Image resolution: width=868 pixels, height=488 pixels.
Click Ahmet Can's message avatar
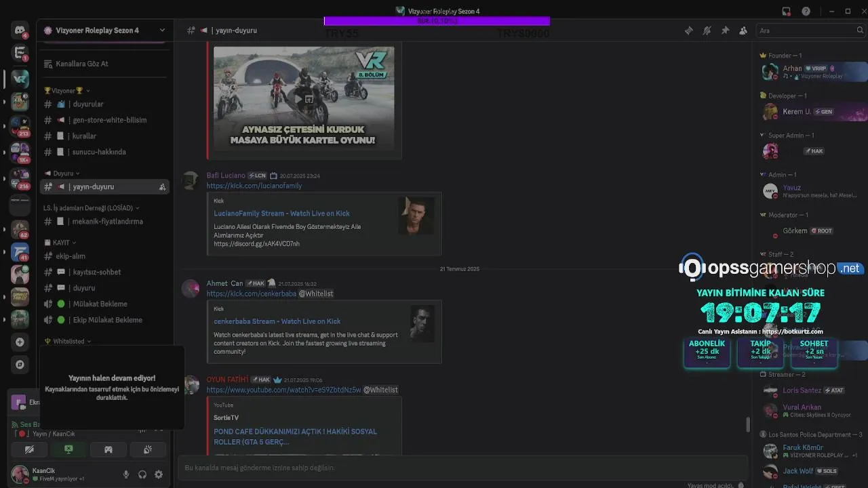[x=191, y=289]
